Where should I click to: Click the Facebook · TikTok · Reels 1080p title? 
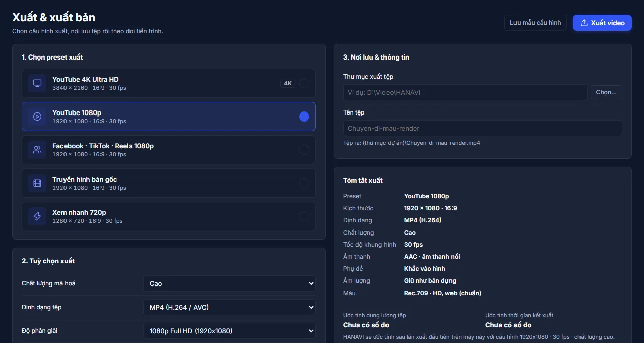point(103,146)
